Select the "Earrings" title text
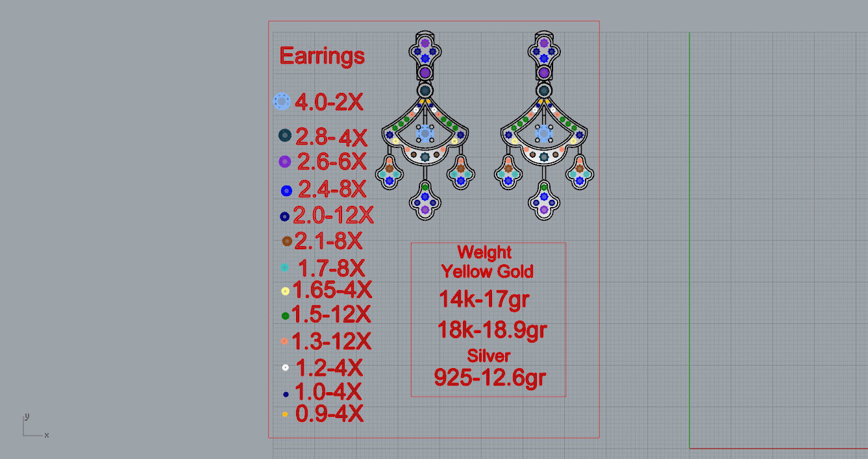 click(322, 56)
